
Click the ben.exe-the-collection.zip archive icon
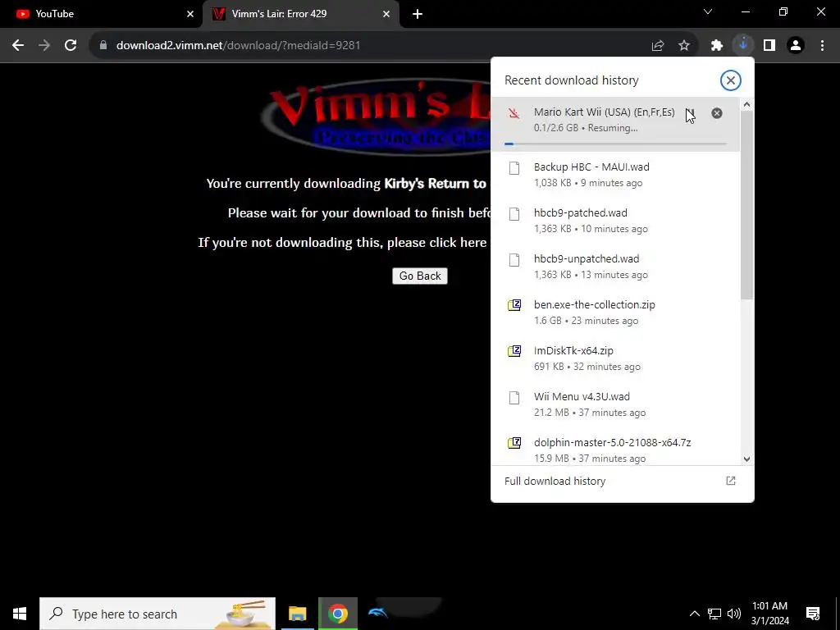pos(514,305)
